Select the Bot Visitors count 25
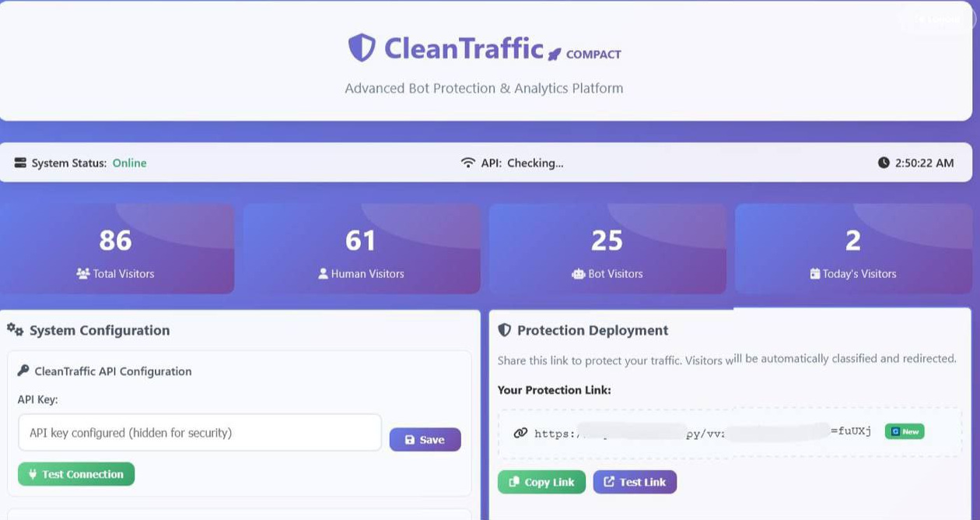This screenshot has width=980, height=520. (607, 241)
